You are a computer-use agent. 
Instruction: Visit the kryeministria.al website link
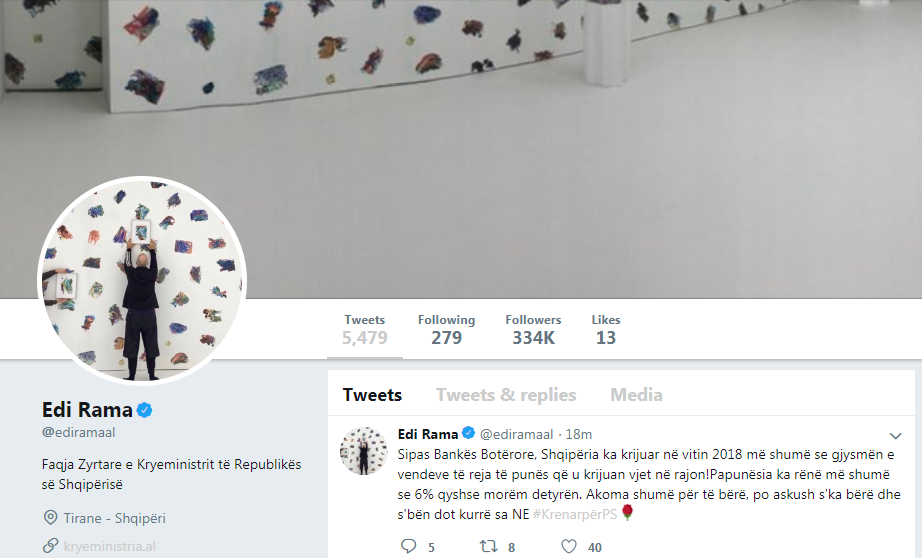[x=109, y=546]
